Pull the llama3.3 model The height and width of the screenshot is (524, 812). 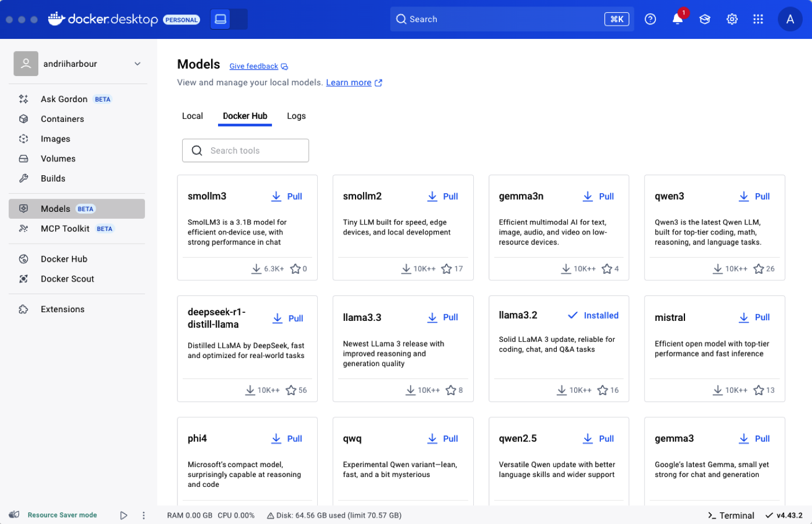(443, 317)
